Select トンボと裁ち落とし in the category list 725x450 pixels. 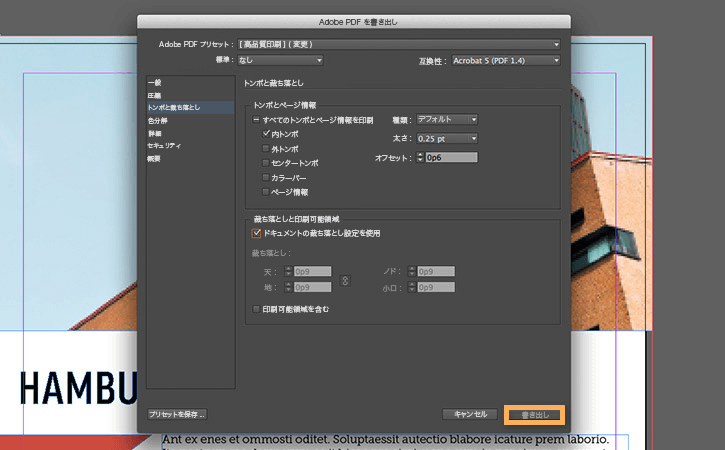click(190, 107)
